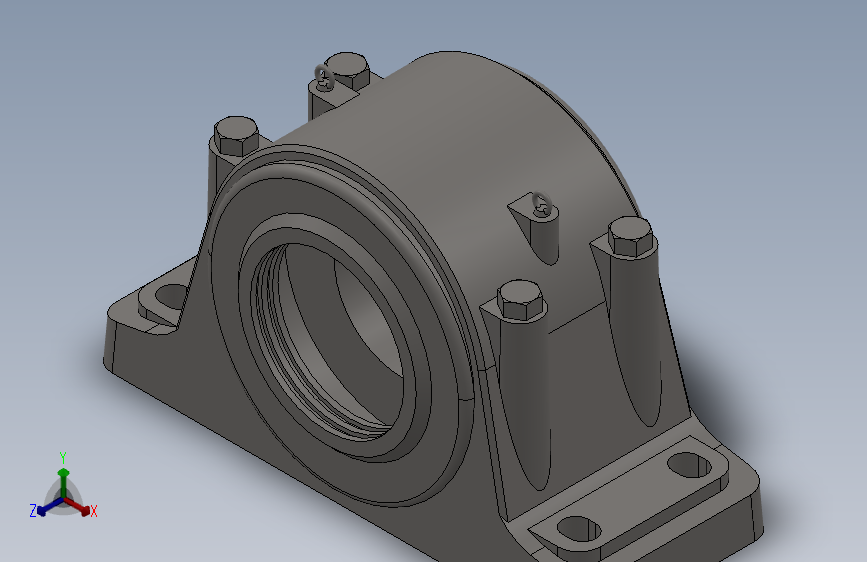867x562 pixels.
Task: Select the lifting eye ring on the housing's side lug
Action: pos(541,204)
